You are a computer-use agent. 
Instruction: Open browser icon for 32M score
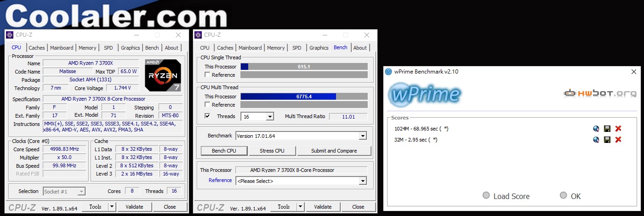(596, 140)
